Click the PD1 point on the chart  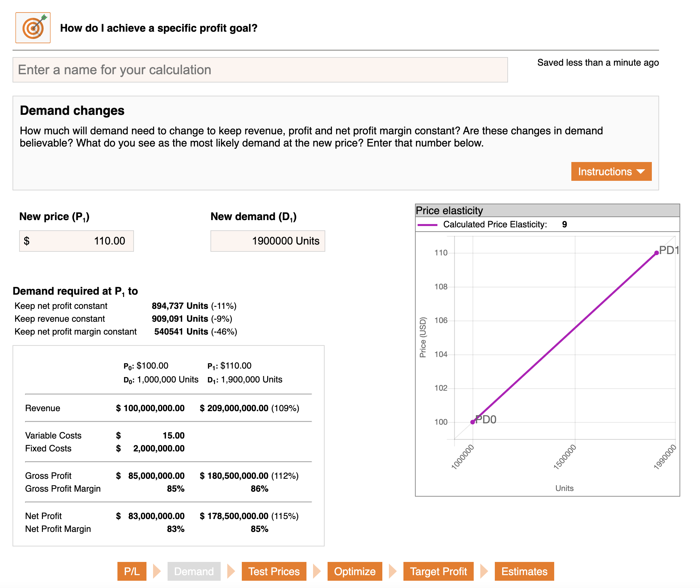656,253
